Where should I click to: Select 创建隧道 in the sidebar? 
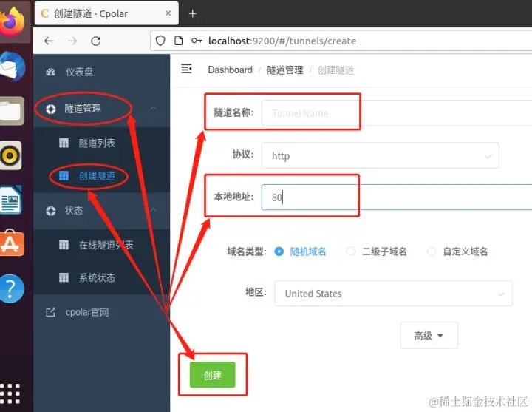point(102,176)
